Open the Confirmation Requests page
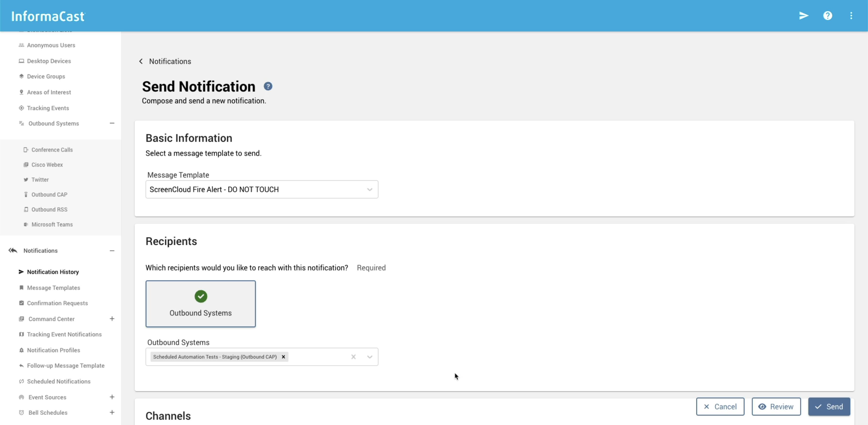The image size is (868, 425). tap(57, 303)
